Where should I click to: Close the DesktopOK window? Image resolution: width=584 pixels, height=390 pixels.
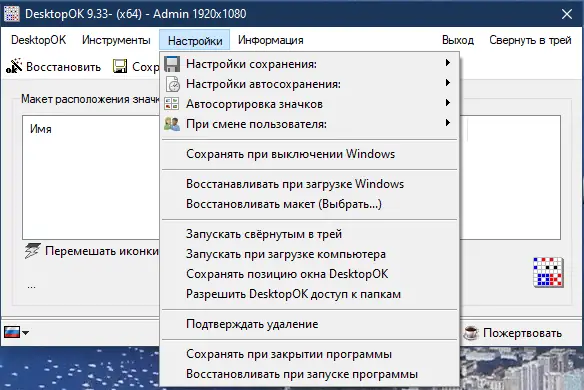pos(567,14)
